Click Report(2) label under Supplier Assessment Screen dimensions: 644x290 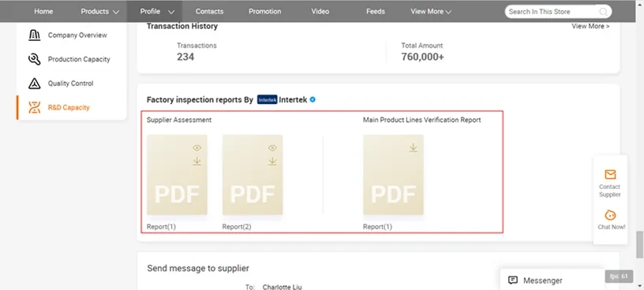pos(237,227)
